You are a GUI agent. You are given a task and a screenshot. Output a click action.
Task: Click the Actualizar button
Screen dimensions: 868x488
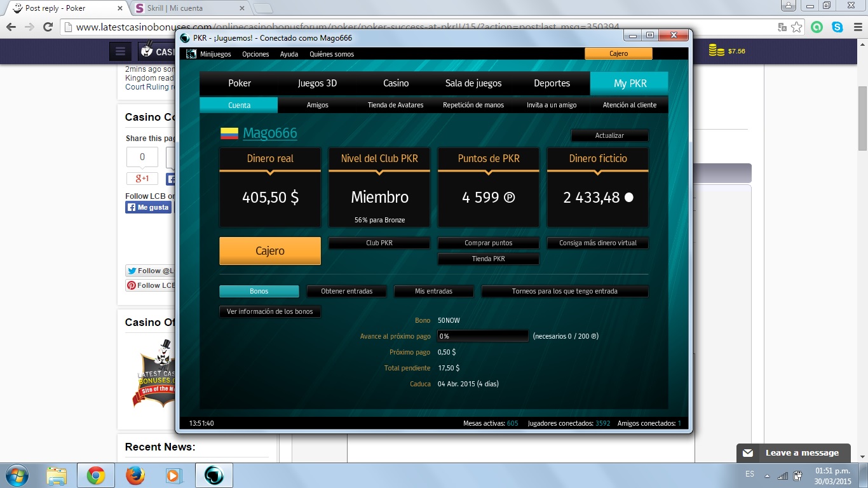coord(609,135)
